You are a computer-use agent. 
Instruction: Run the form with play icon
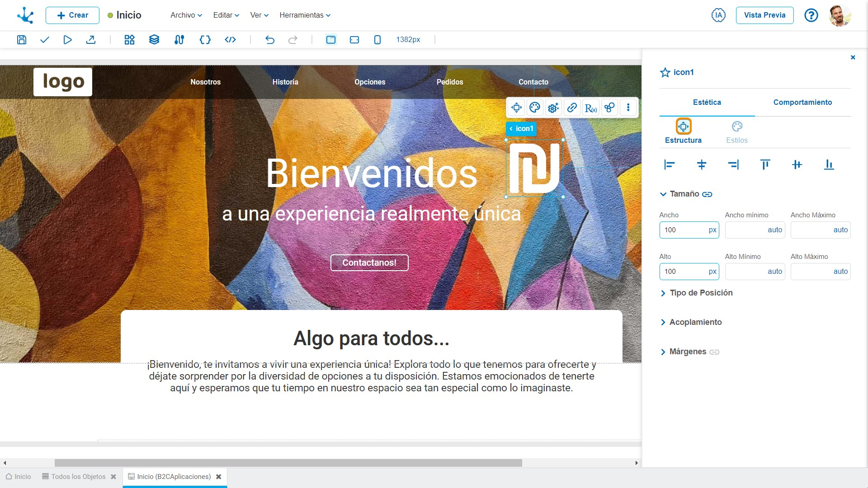click(67, 40)
